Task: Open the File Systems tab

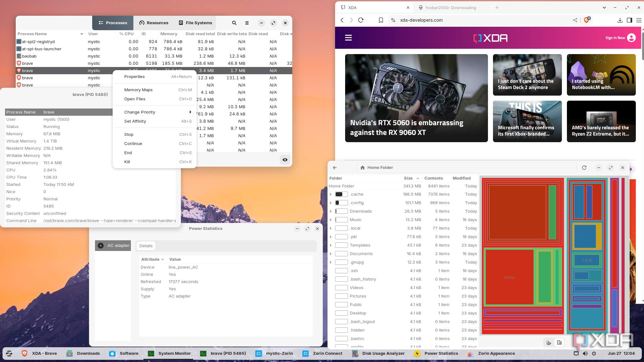Action: [195, 23]
